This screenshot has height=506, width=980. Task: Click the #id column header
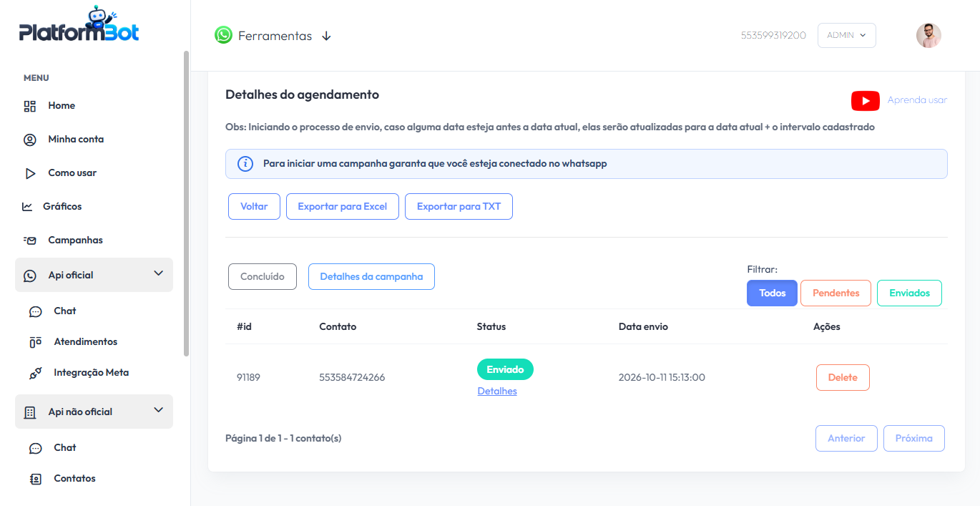244,326
